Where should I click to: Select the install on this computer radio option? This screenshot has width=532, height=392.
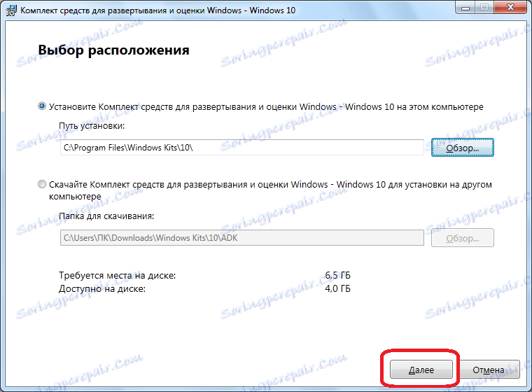tap(42, 106)
